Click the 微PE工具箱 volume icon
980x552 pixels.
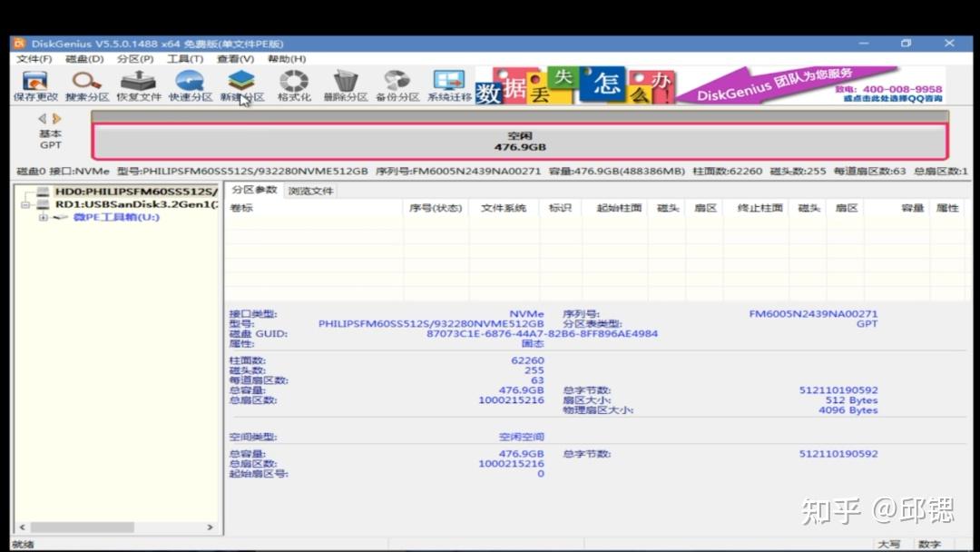point(61,217)
